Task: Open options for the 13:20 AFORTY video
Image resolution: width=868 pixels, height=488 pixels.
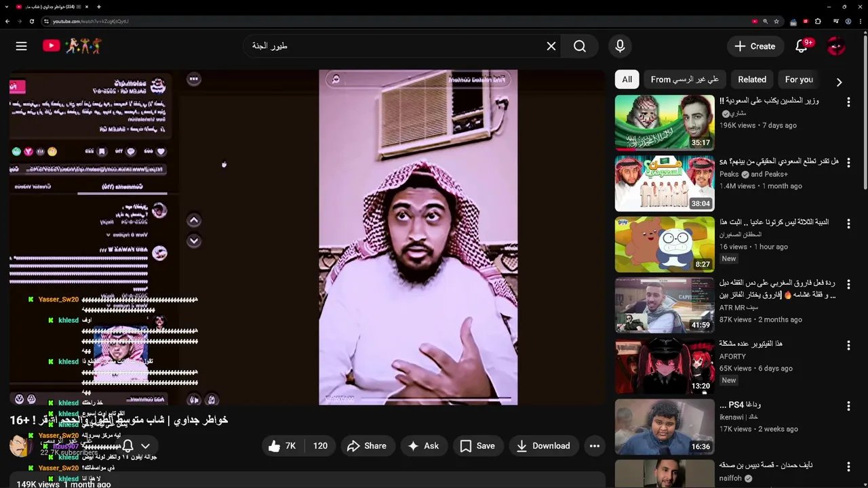Action: point(848,345)
